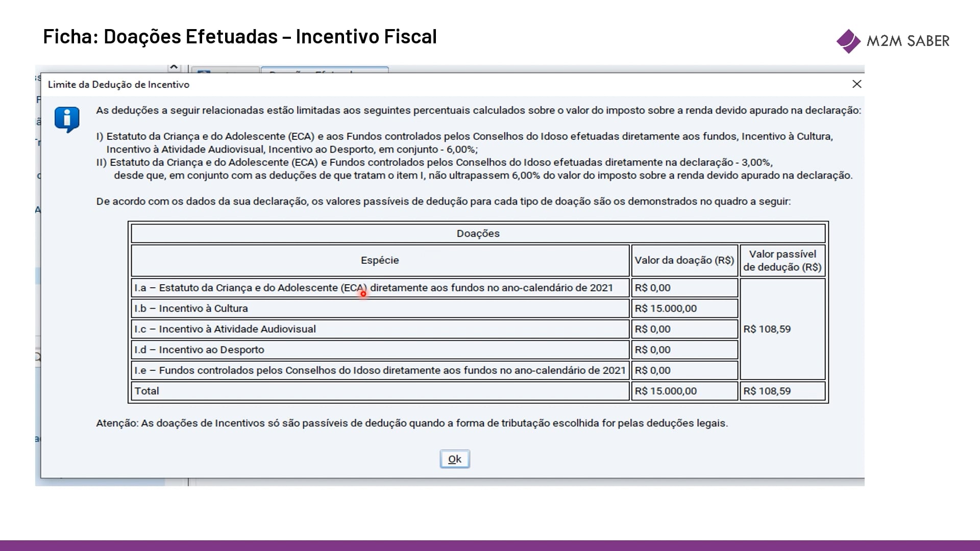
Task: Select the Incentivo à Cultura row
Action: click(380, 309)
